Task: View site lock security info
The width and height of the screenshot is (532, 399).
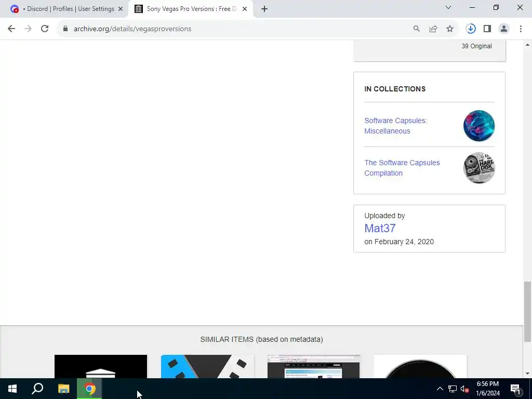Action: tap(65, 29)
